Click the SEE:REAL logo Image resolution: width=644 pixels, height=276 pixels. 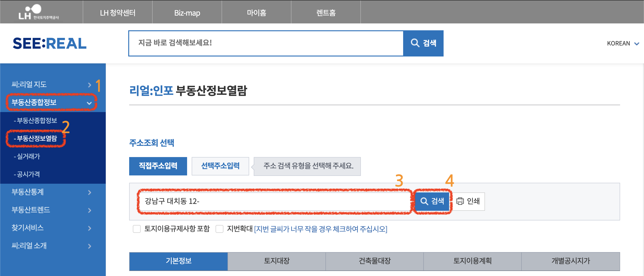(x=49, y=43)
